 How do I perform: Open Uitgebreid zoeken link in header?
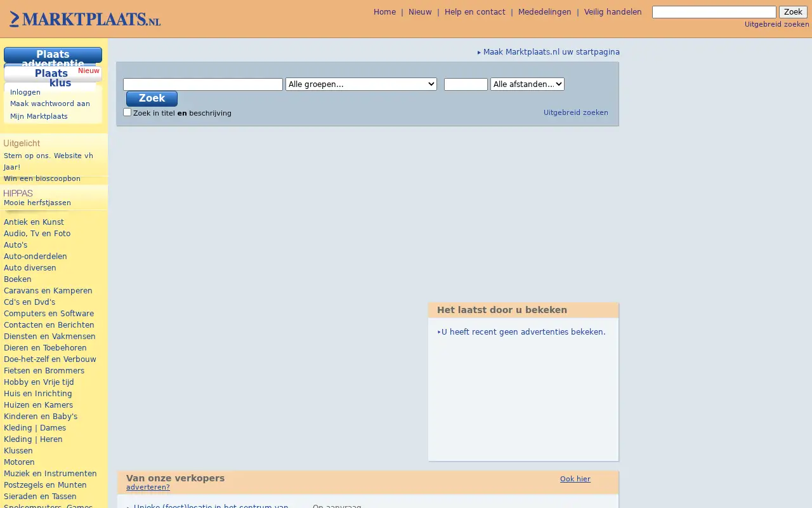[x=776, y=24]
